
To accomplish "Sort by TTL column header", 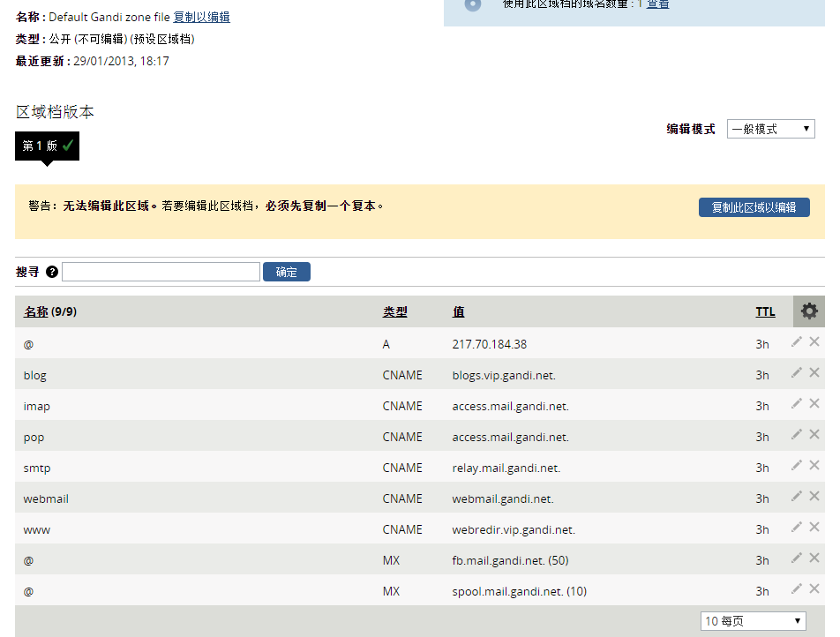I will [x=766, y=311].
